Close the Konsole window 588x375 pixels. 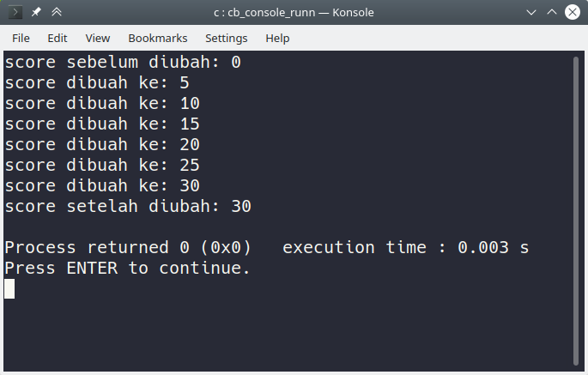572,13
